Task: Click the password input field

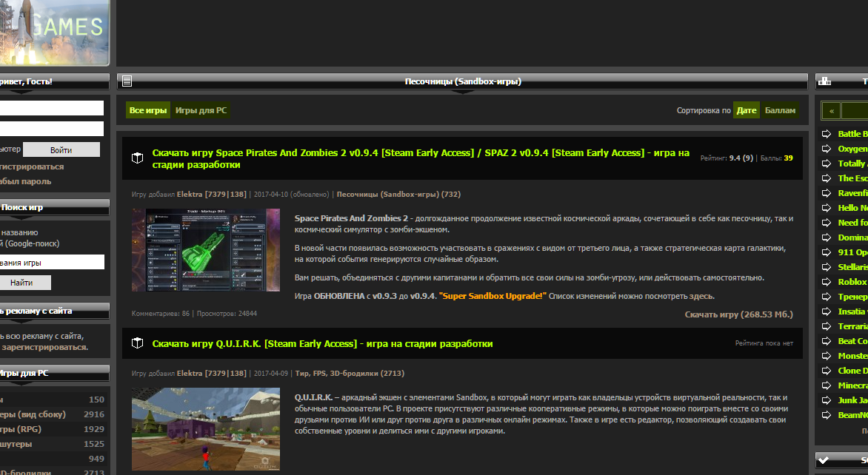Action: tap(52, 129)
